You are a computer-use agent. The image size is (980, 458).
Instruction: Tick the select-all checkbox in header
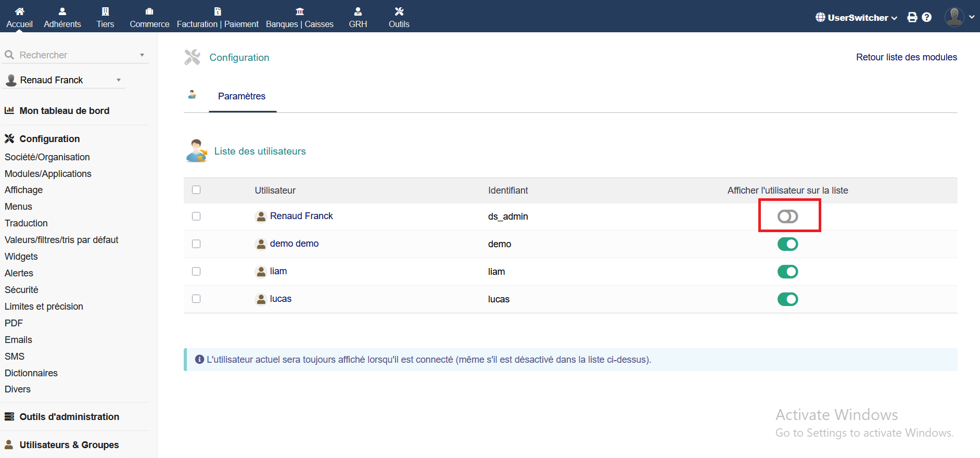coord(196,190)
